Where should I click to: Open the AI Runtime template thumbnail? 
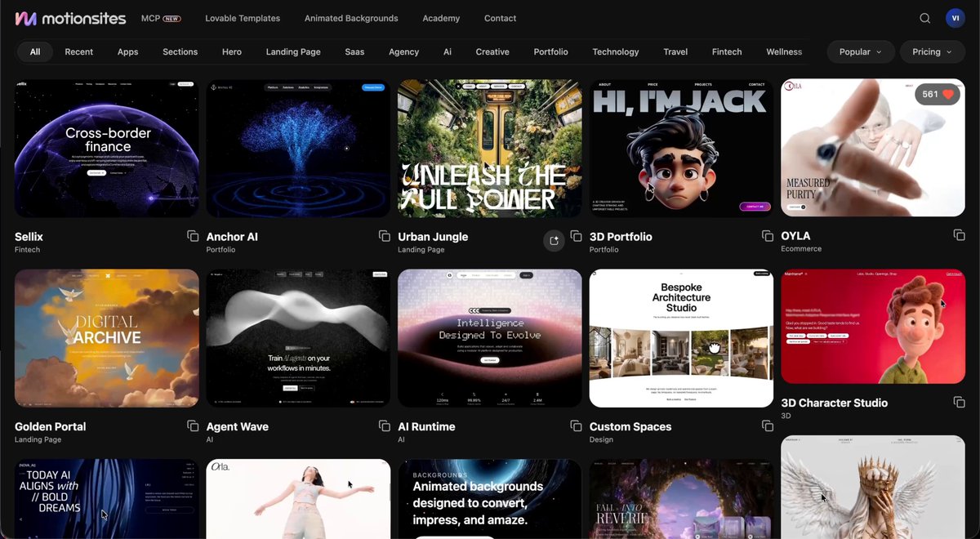[490, 338]
